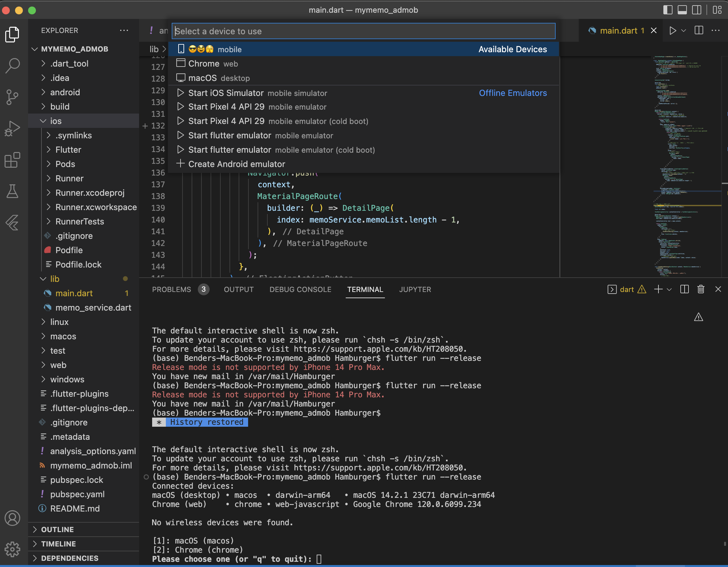Image resolution: width=728 pixels, height=567 pixels.
Task: Start iOS Simulator from device list
Action: (363, 93)
